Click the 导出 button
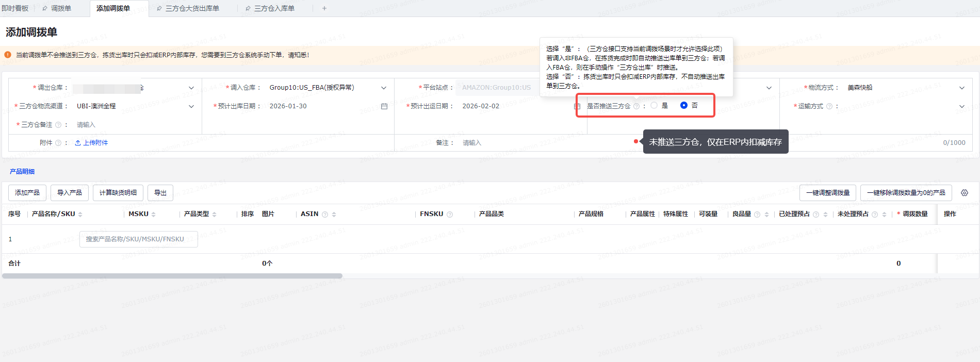This screenshot has height=362, width=980. pos(160,193)
